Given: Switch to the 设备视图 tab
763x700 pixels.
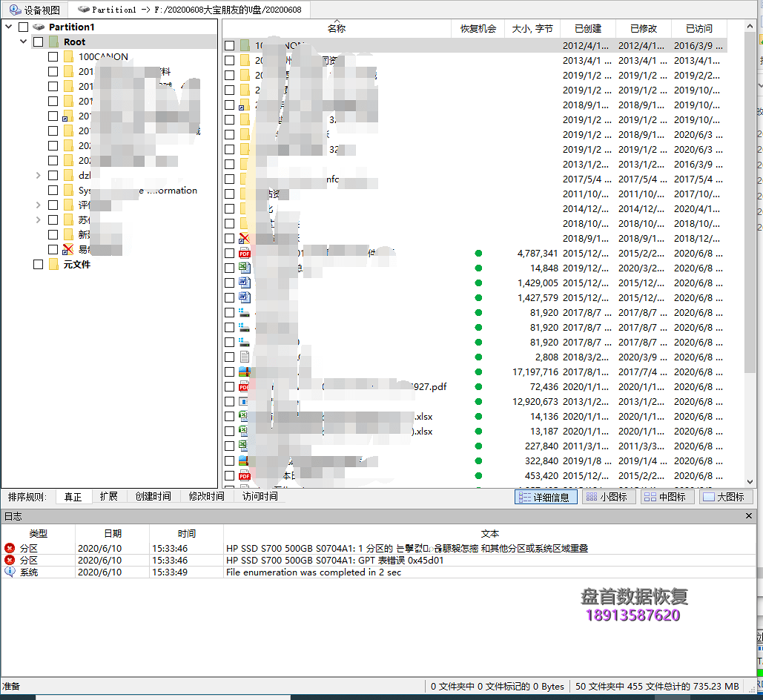Looking at the screenshot, I should click(35, 10).
